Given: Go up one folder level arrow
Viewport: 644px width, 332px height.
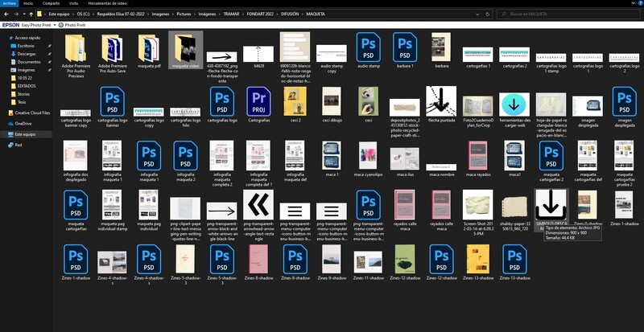Looking at the screenshot, I should (31, 14).
